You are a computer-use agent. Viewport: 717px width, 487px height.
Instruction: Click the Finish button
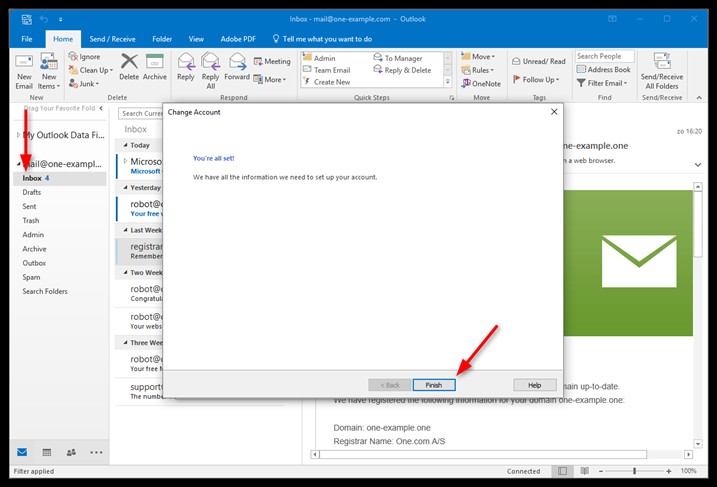coord(433,385)
